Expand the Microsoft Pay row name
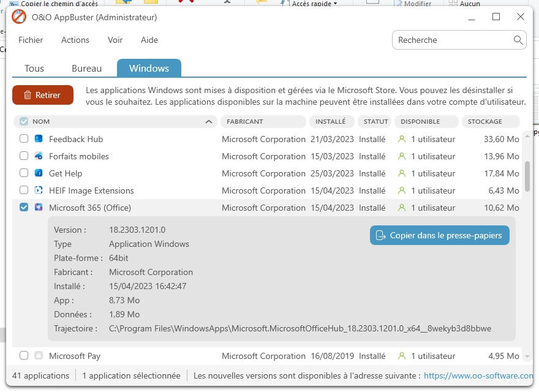 coord(75,356)
